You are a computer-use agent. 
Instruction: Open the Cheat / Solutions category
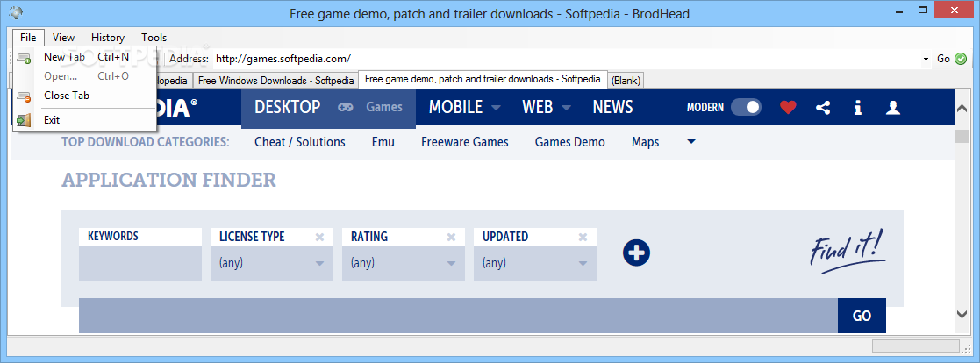pos(300,142)
